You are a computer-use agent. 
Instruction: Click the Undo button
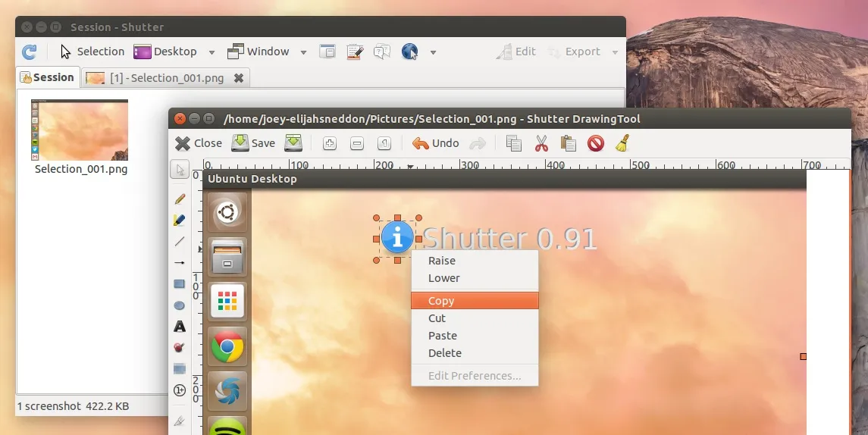(x=436, y=143)
